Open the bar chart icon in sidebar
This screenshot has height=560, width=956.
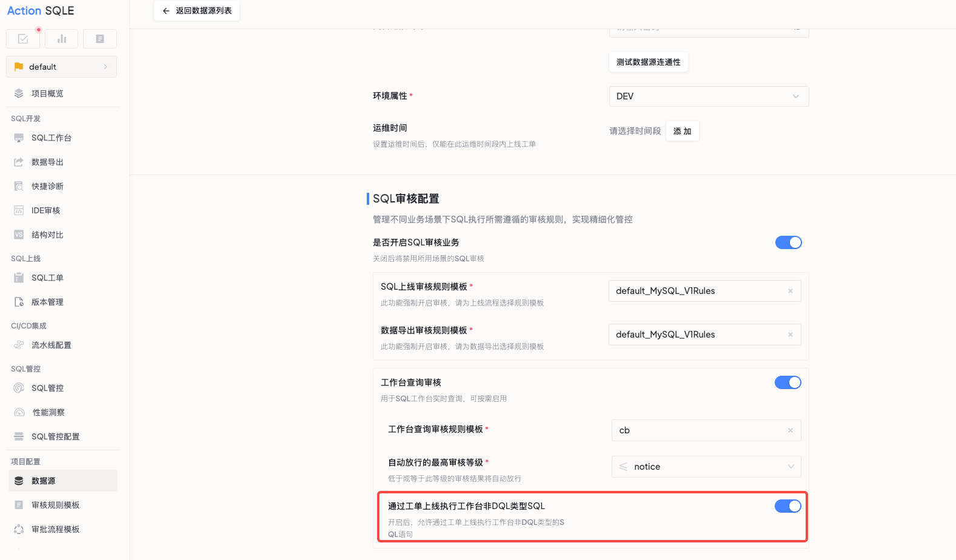tap(61, 39)
